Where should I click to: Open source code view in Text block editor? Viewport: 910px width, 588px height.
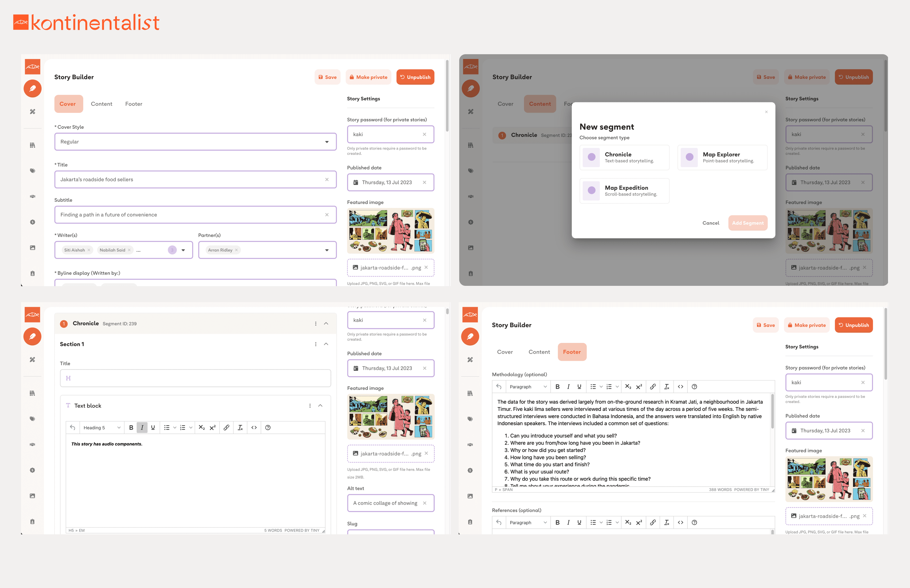[254, 428]
